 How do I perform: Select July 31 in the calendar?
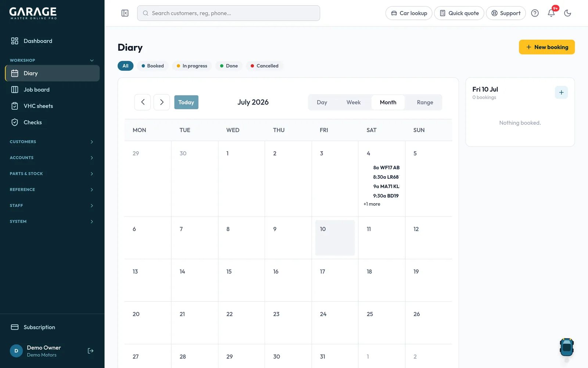[x=335, y=356]
